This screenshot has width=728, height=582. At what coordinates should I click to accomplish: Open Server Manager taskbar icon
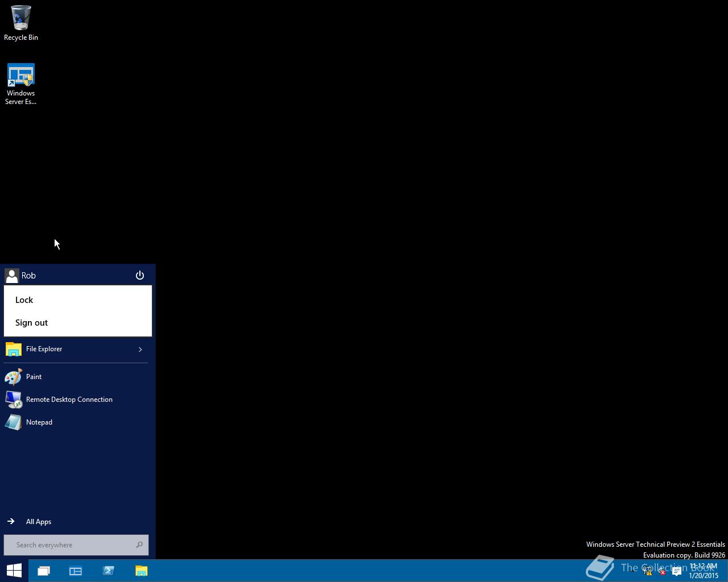pyautogui.click(x=76, y=571)
